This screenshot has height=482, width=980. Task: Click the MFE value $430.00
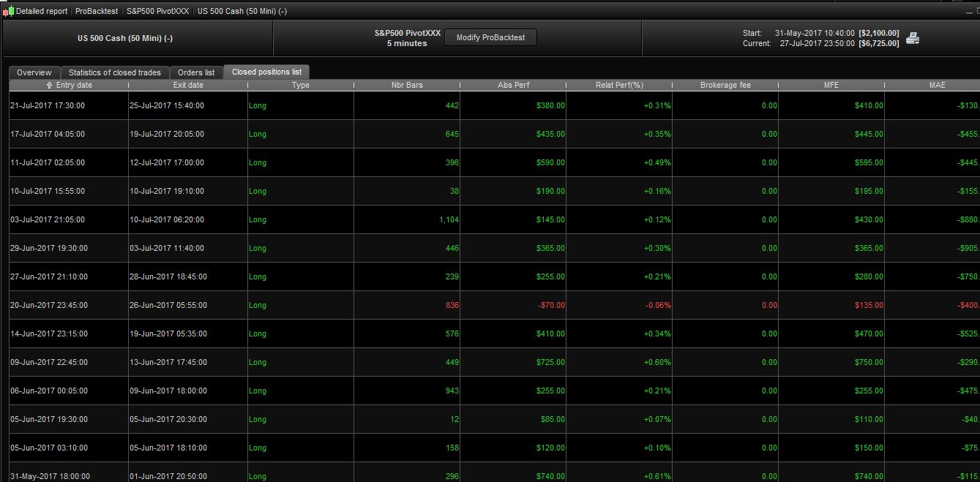(x=869, y=219)
